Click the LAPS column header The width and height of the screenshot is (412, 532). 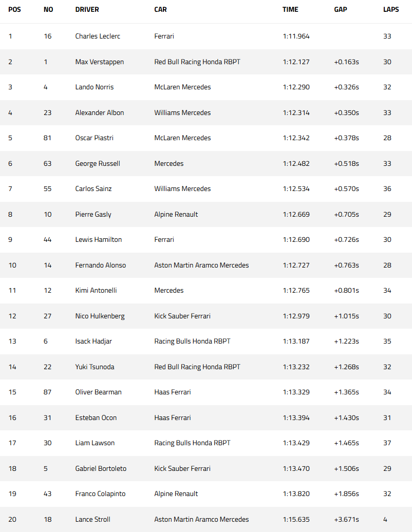(x=391, y=9)
